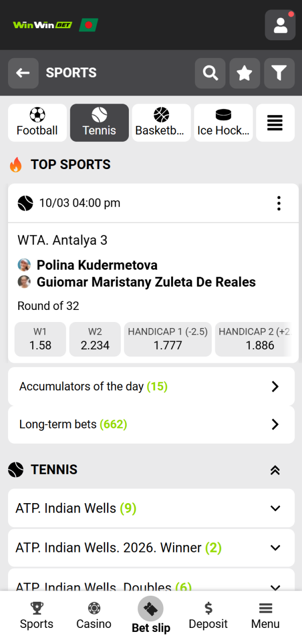This screenshot has width=302, height=644.
Task: Open the search icon in the sports header
Action: coord(210,73)
